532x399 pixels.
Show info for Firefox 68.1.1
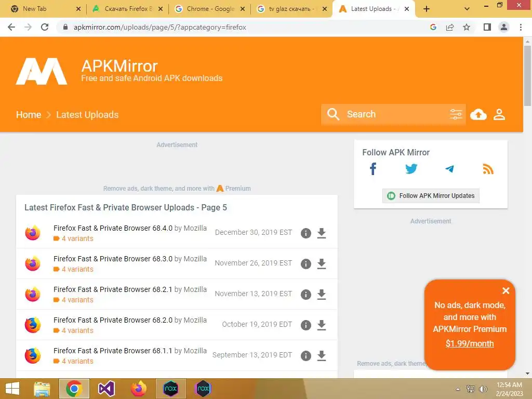click(305, 355)
